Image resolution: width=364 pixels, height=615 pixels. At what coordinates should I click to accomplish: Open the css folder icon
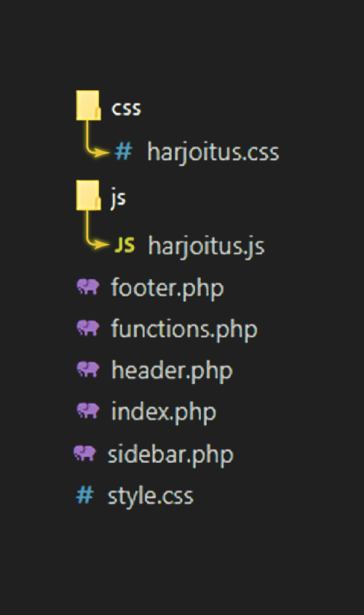pyautogui.click(x=88, y=105)
